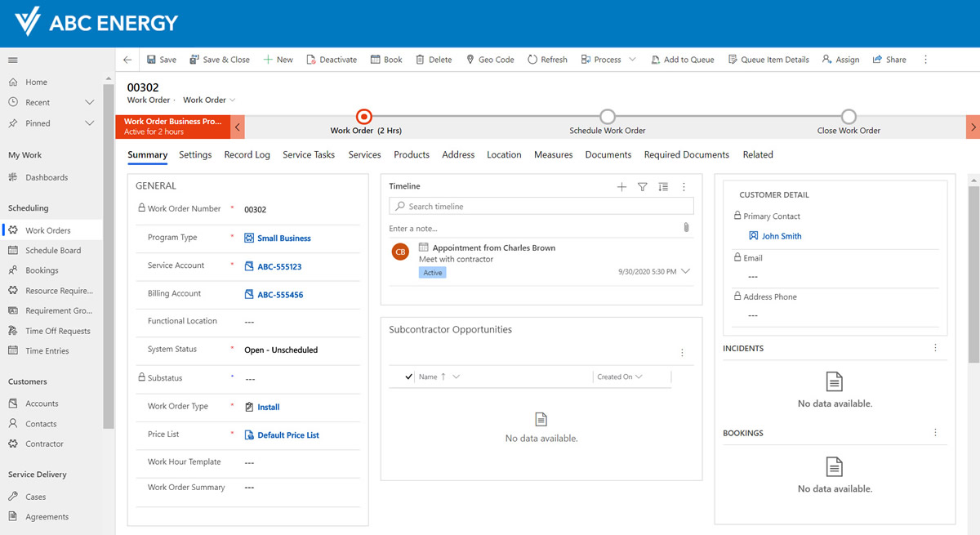Select the Work Order process stage circle

coord(365,117)
